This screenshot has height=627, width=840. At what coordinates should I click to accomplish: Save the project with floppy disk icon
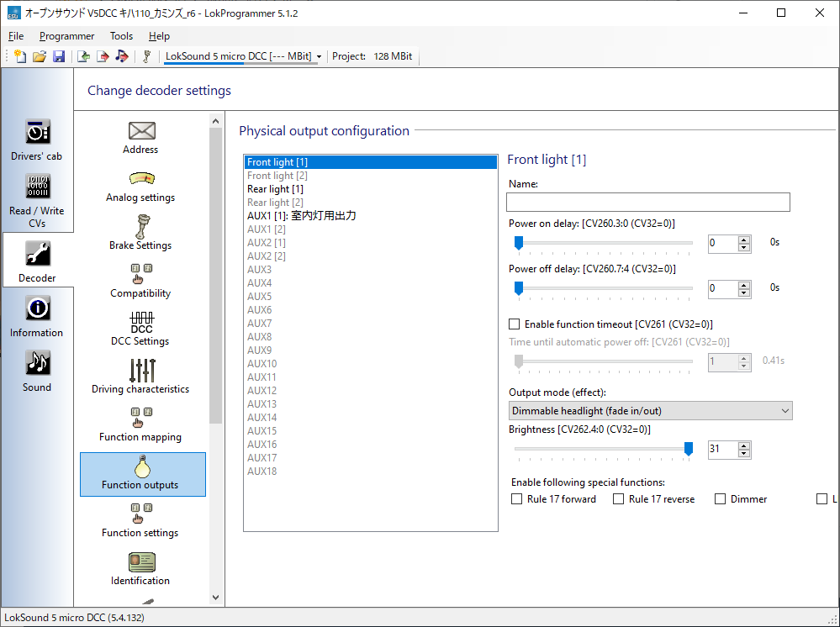(58, 55)
